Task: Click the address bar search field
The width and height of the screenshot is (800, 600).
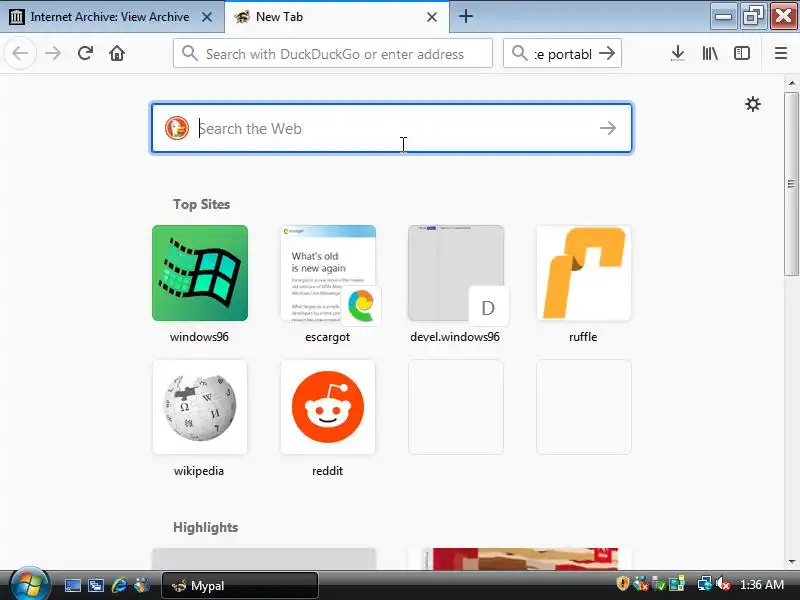Action: 333,53
